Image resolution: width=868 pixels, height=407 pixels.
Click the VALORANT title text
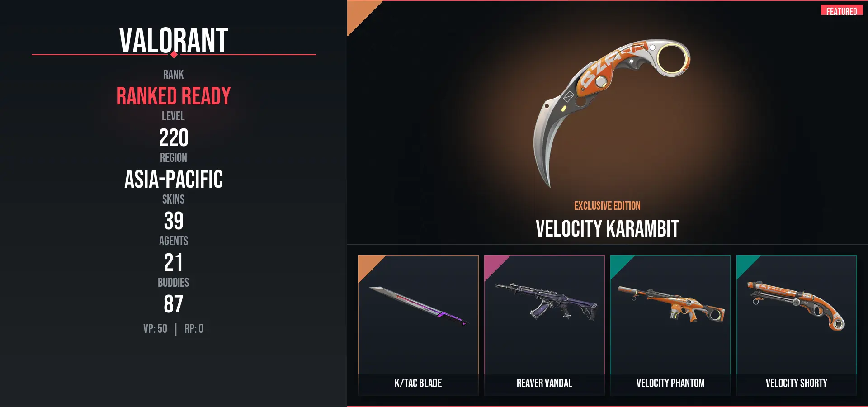tap(174, 40)
